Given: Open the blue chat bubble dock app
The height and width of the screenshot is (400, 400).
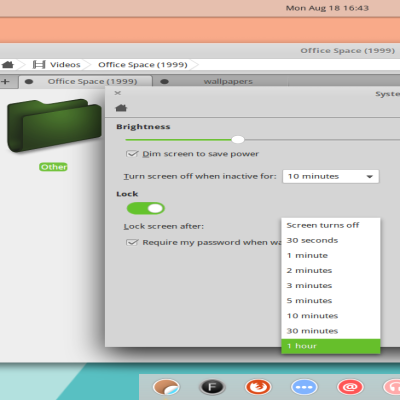Looking at the screenshot, I should (x=304, y=387).
